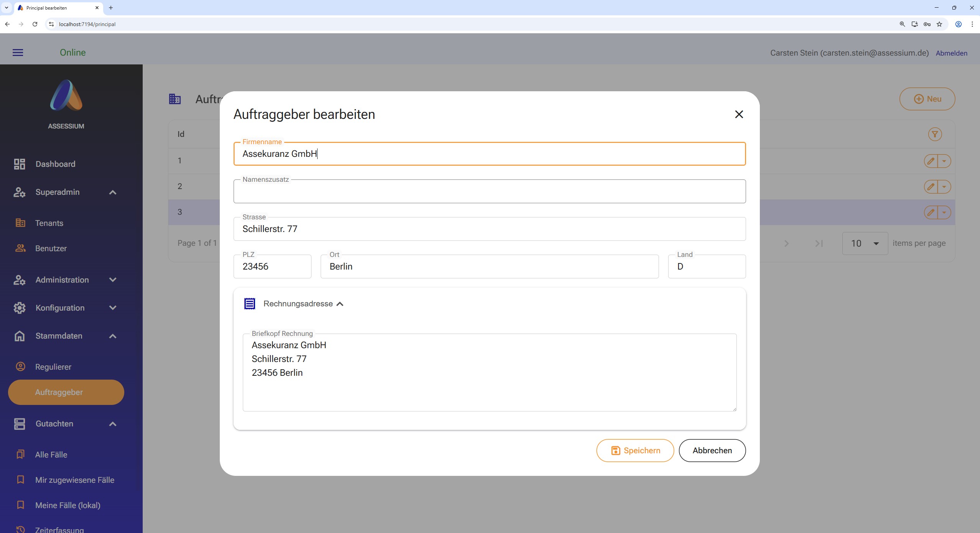Close the Auftraggeber bearbeiten dialog
The height and width of the screenshot is (533, 980).
739,114
